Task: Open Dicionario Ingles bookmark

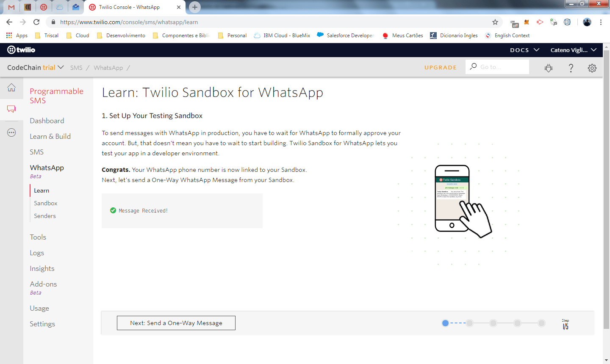Action: tap(454, 36)
